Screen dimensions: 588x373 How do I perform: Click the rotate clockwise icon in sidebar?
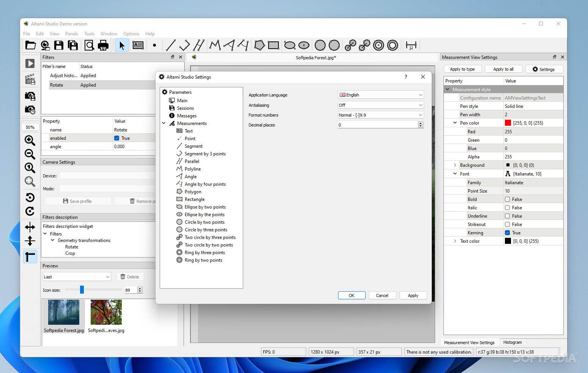click(x=30, y=211)
